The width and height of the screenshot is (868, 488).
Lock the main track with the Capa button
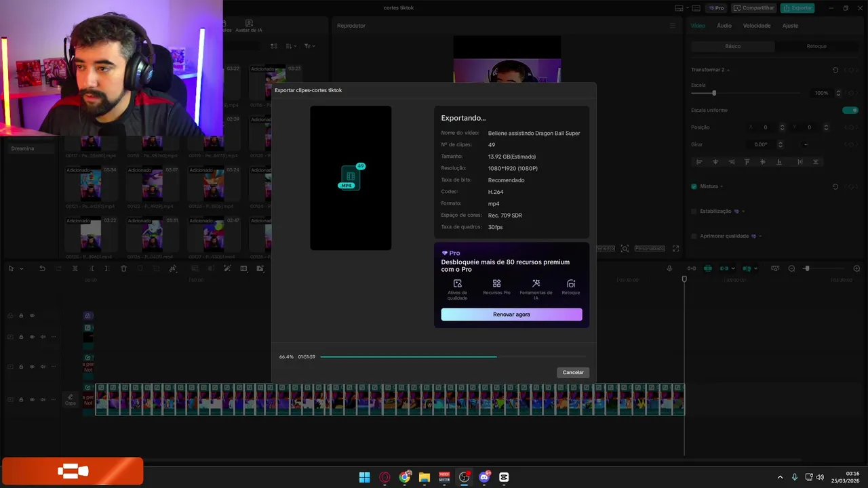click(x=21, y=399)
